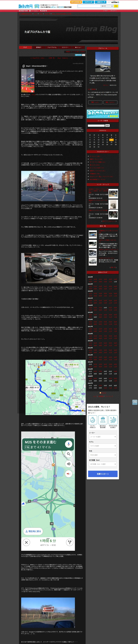The height and width of the screenshot is (644, 138).
Task: Open the red London bus street photo
Action: (x=48, y=186)
